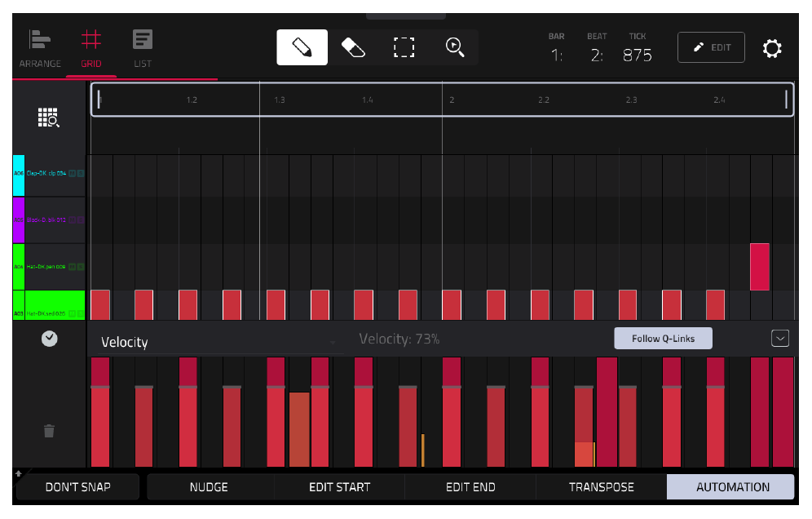Activate the Magnifier zoom tool
The width and height of the screenshot is (812, 519).
pyautogui.click(x=455, y=47)
